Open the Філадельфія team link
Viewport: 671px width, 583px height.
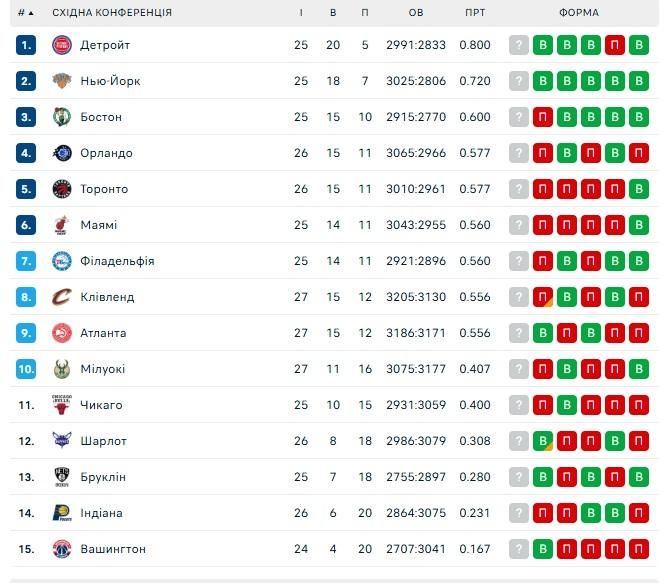[x=117, y=261]
